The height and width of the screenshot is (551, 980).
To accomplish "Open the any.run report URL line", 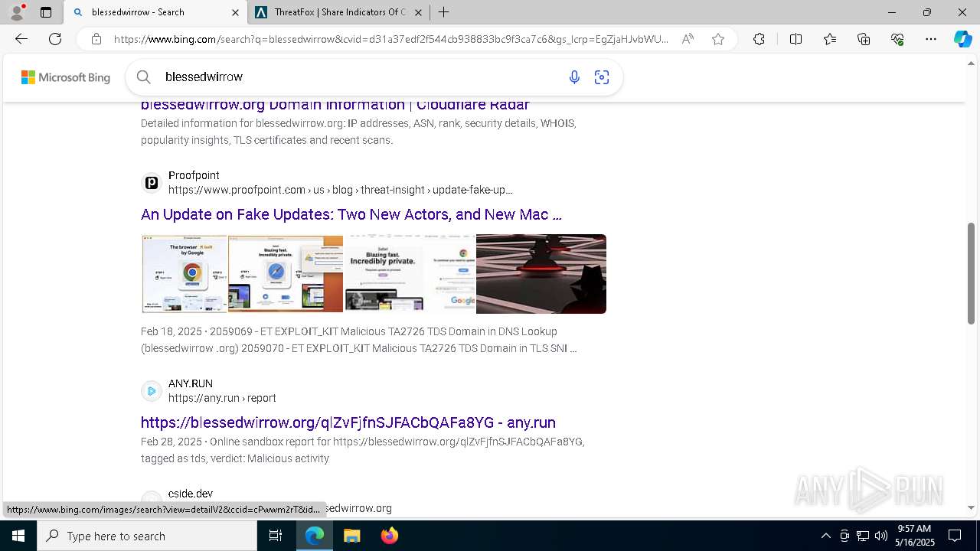I will [x=222, y=398].
